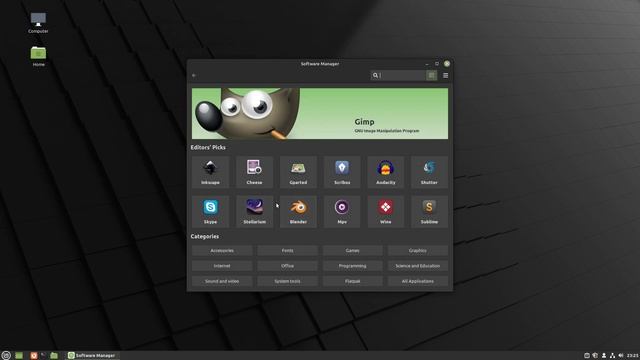Image resolution: width=640 pixels, height=360 pixels.
Task: Choose the Audacity tile
Action: click(386, 172)
